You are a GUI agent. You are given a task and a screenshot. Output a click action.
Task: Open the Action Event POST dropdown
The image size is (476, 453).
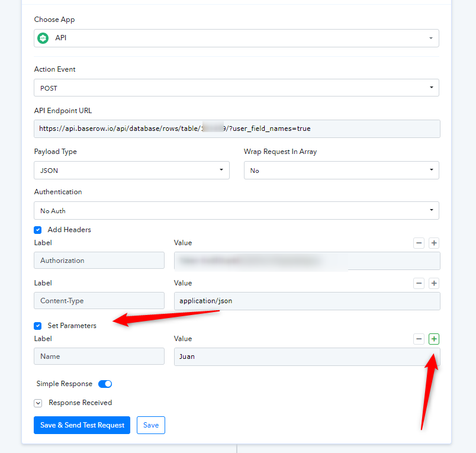click(x=236, y=88)
